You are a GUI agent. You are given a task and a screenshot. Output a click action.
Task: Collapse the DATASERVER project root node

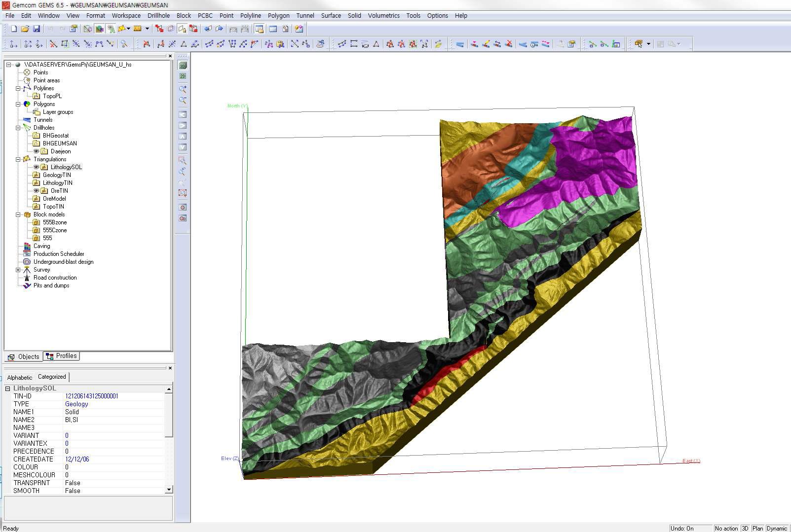8,65
